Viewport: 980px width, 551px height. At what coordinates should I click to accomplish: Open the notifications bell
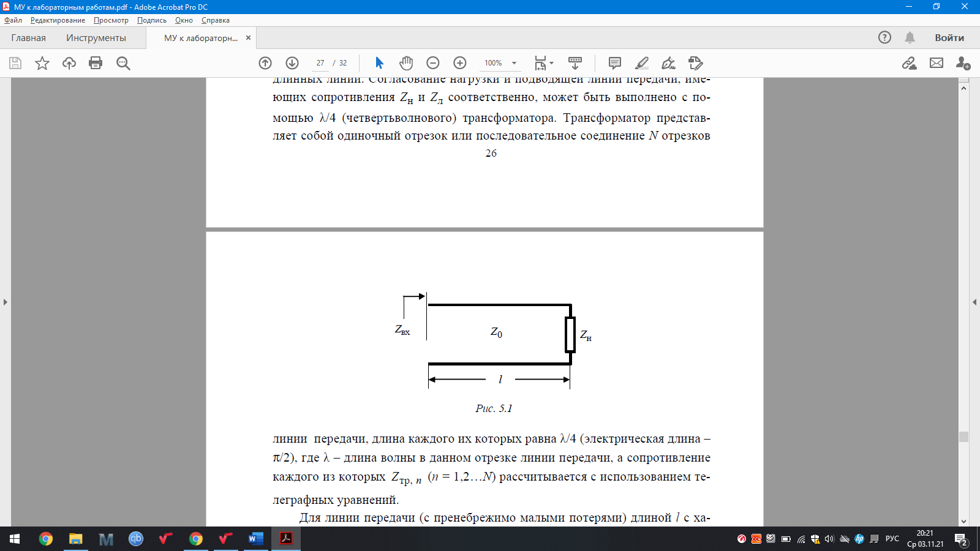click(910, 37)
